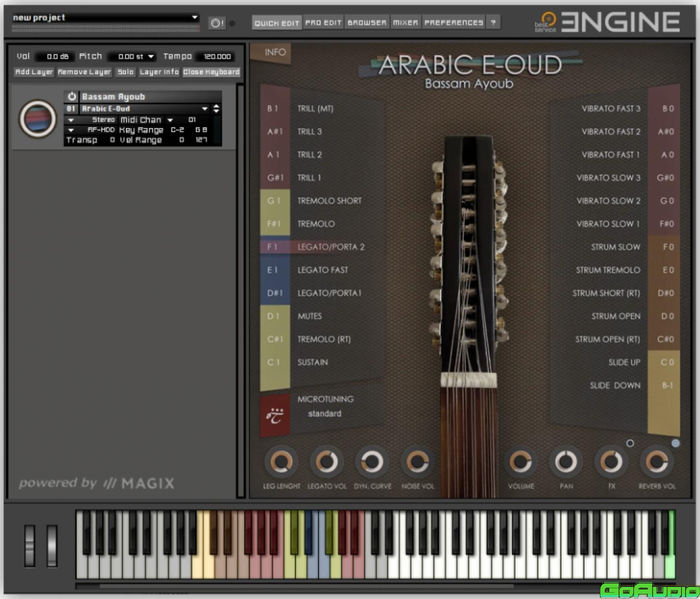
Task: Click the NOISE VOL knob
Action: coord(418,462)
